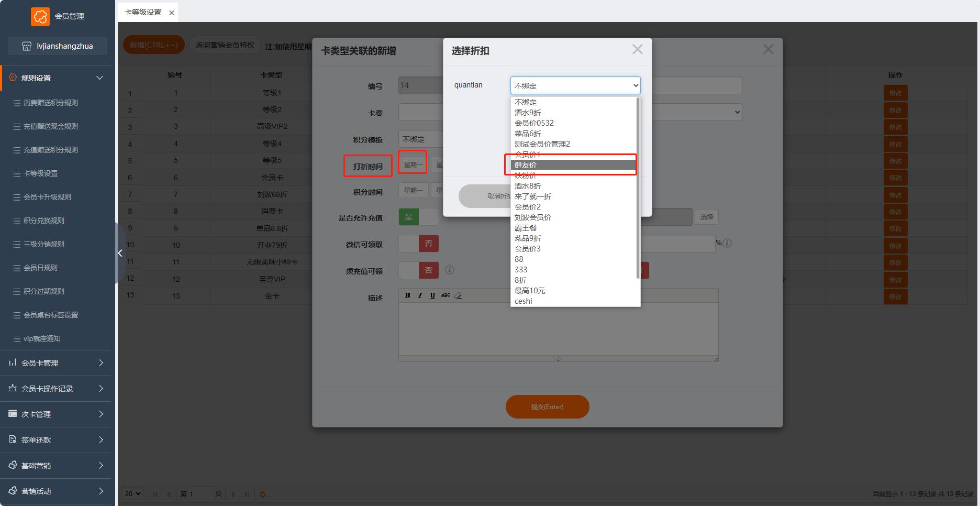Open vip就座通知 menu item
The height and width of the screenshot is (506, 980).
point(42,338)
